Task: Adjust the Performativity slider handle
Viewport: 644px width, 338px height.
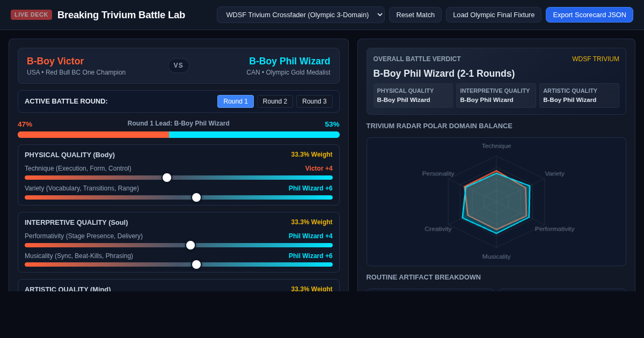Action: tap(191, 245)
